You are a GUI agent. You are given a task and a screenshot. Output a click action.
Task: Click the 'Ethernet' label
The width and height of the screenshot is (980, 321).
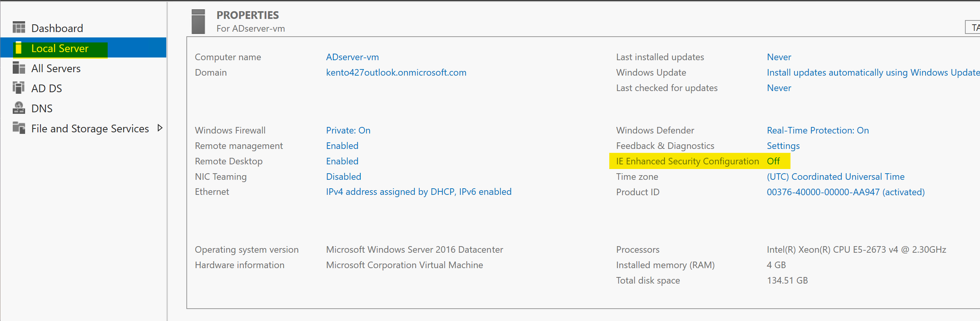click(212, 192)
